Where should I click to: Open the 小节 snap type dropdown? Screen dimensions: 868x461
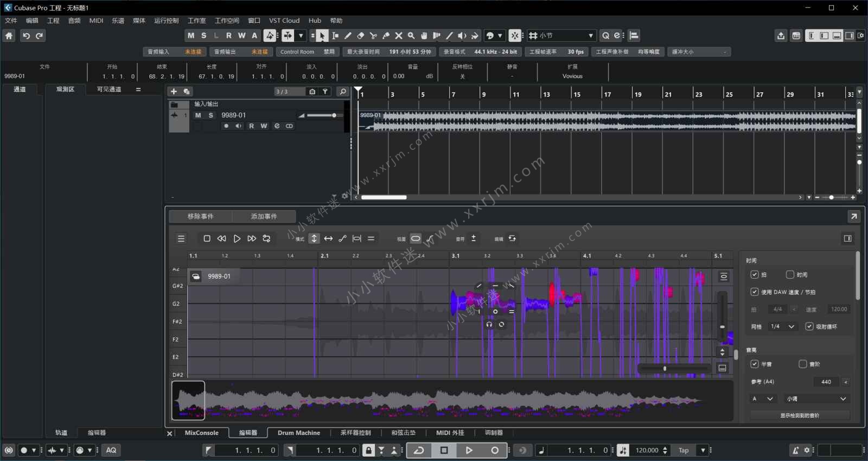[562, 36]
